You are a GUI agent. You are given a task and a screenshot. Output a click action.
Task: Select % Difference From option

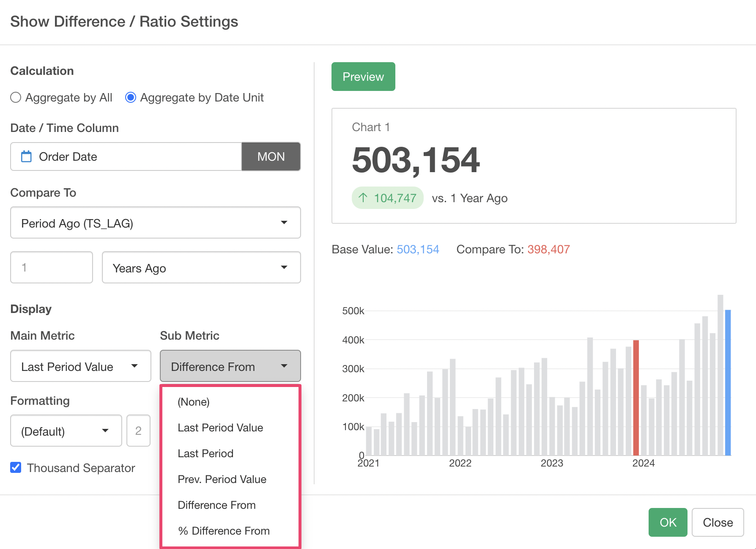click(224, 531)
